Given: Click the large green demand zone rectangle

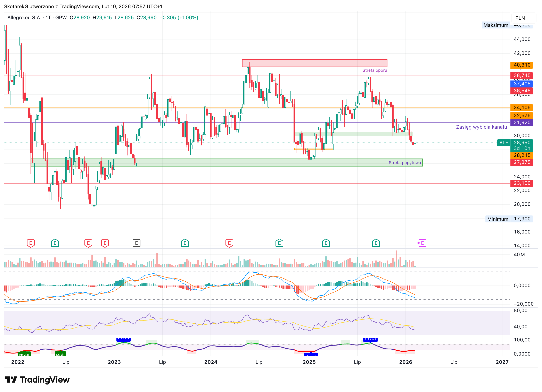Looking at the screenshot, I should (x=227, y=163).
